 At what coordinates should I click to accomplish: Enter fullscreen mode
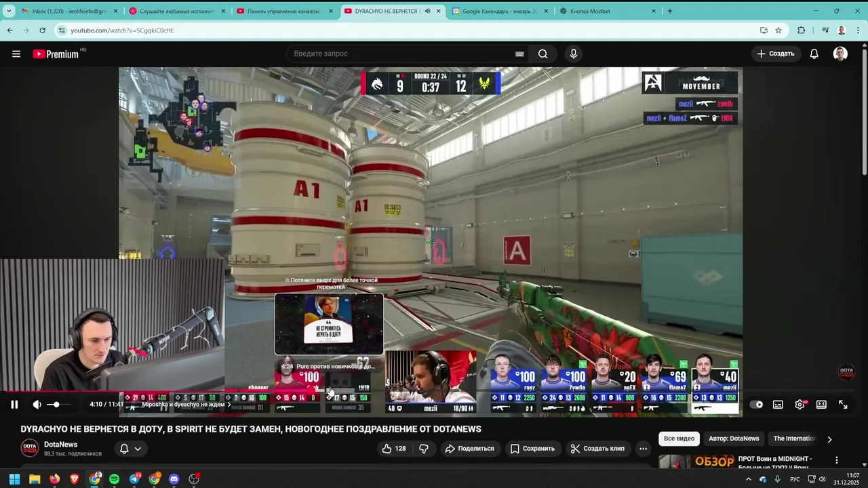(843, 405)
